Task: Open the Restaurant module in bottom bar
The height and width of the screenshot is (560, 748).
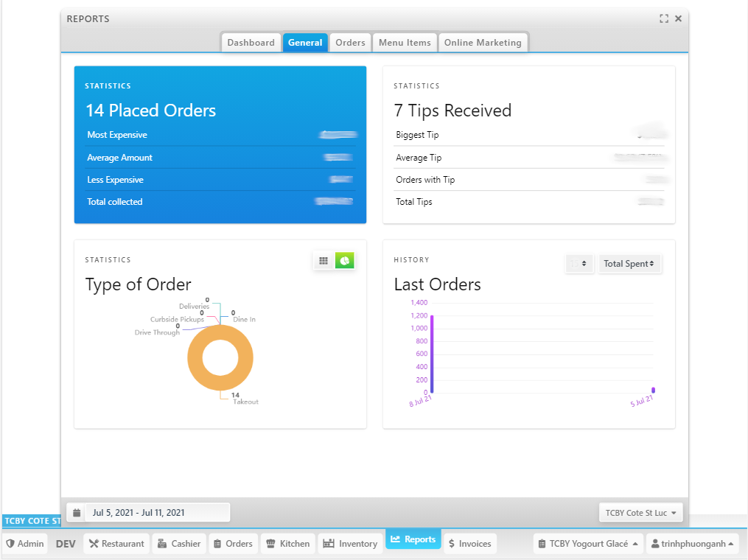Action: (x=116, y=544)
